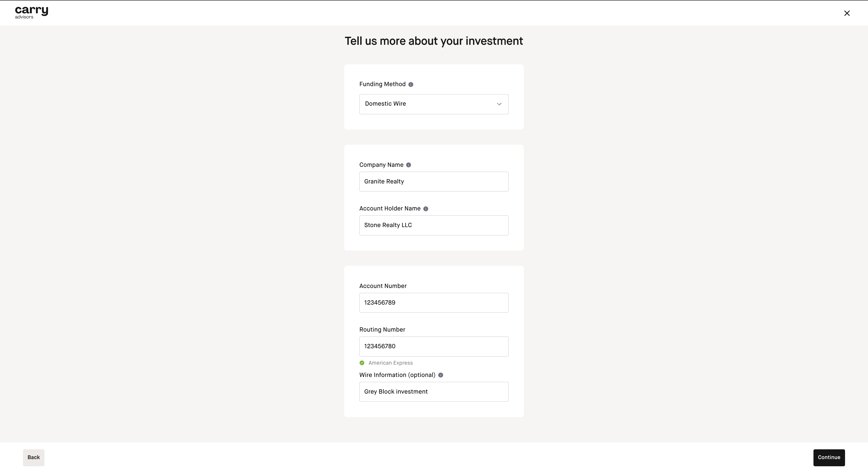The width and height of the screenshot is (868, 472).
Task: Click the Company Name info icon
Action: pos(408,165)
